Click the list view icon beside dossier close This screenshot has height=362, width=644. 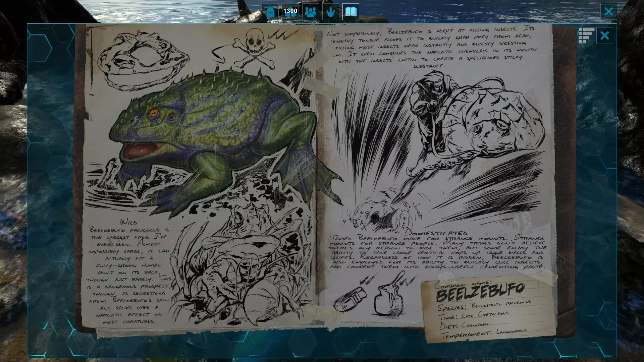pos(586,36)
